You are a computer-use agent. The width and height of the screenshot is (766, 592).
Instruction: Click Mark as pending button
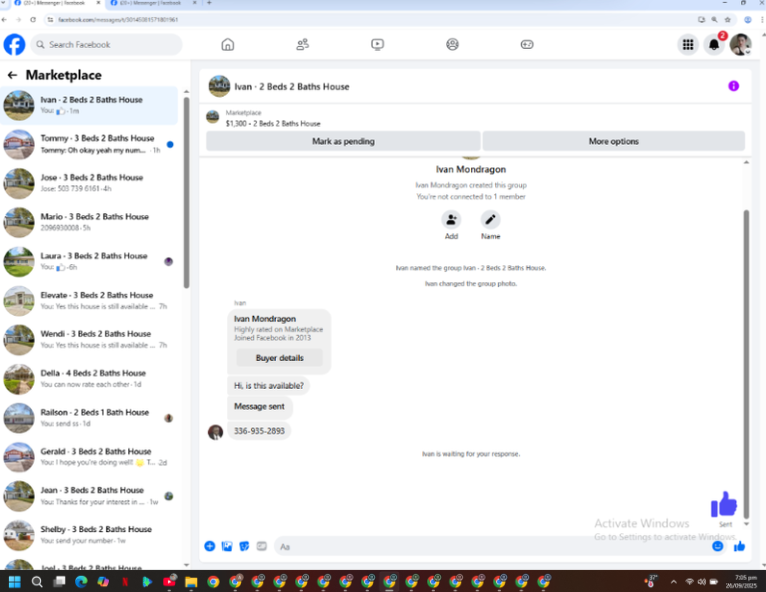(343, 141)
